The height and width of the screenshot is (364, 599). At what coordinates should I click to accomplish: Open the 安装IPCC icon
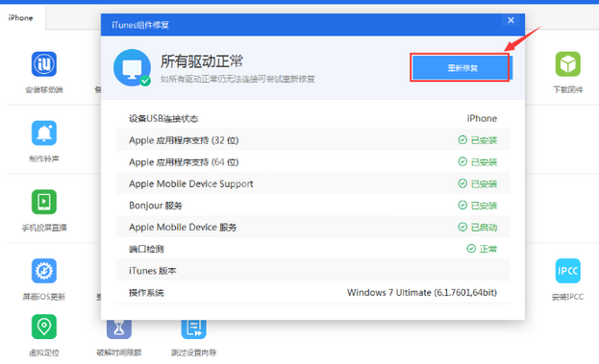pyautogui.click(x=567, y=271)
